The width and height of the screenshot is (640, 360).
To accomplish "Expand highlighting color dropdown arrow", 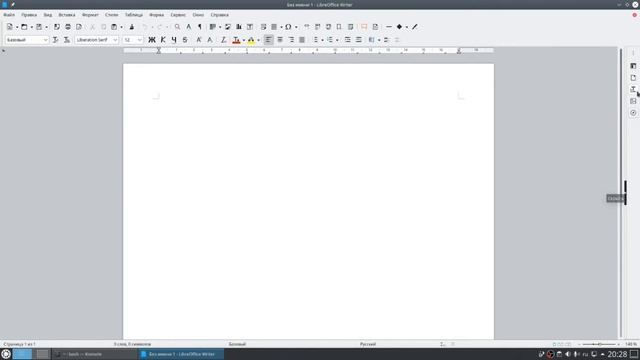I will coord(258,40).
